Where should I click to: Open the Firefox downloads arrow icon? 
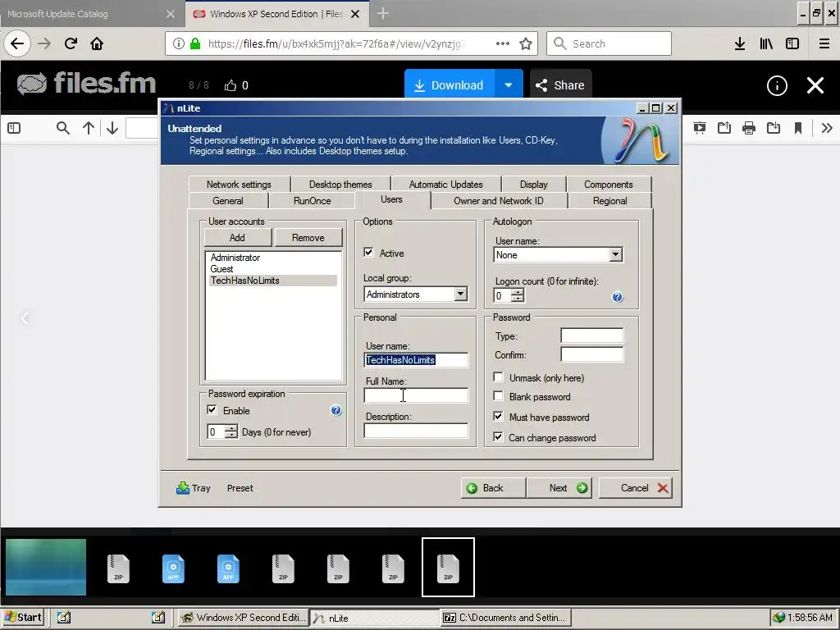coord(740,44)
